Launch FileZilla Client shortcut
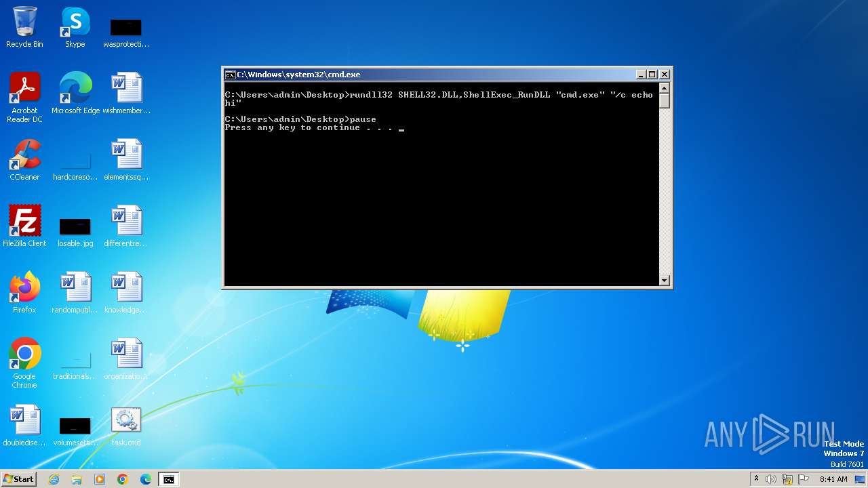 [x=24, y=226]
